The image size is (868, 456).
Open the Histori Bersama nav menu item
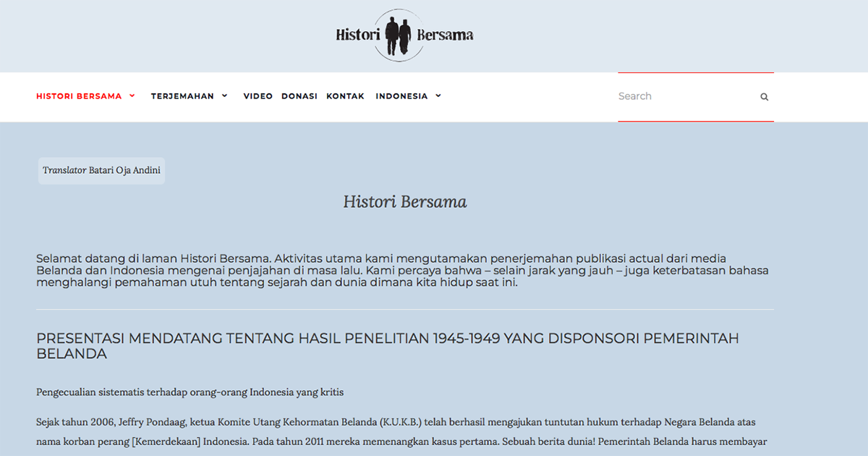pos(79,96)
